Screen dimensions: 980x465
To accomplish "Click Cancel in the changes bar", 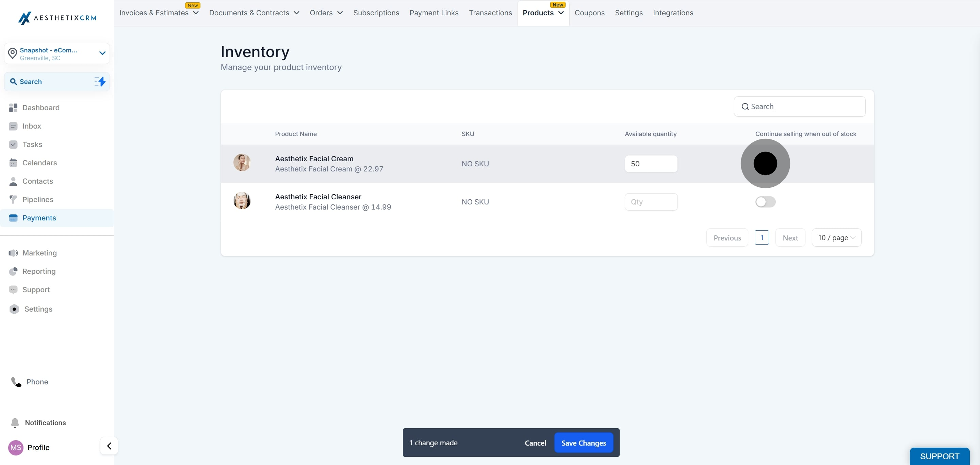I will (x=535, y=443).
